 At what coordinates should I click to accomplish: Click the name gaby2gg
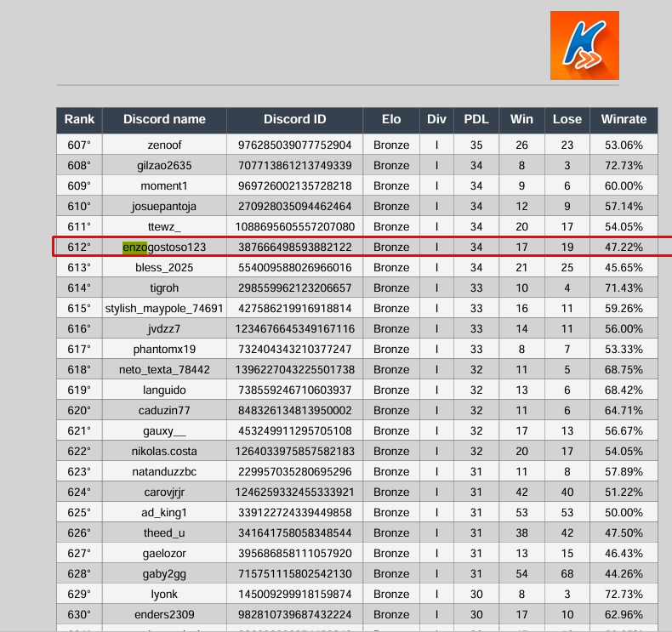tap(164, 573)
